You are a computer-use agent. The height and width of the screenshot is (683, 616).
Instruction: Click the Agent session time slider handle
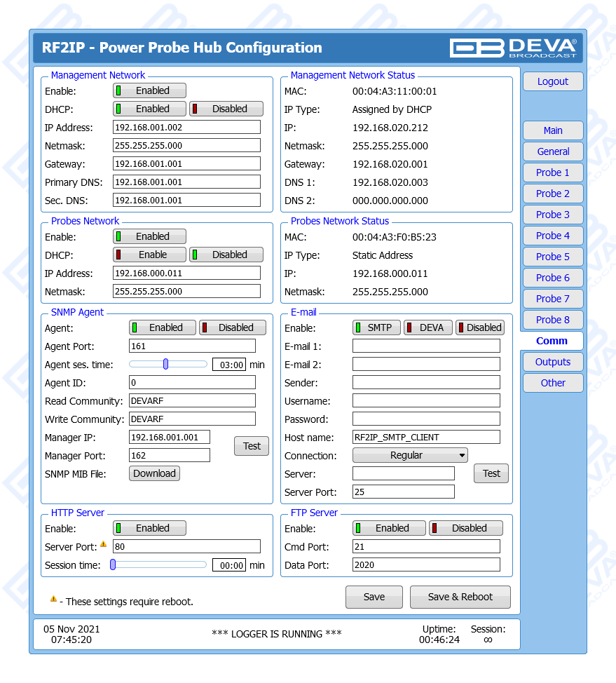[x=166, y=364]
